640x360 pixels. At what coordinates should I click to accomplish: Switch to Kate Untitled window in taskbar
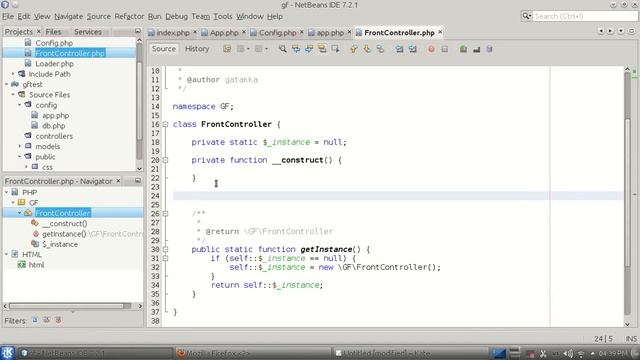pyautogui.click(x=410, y=353)
